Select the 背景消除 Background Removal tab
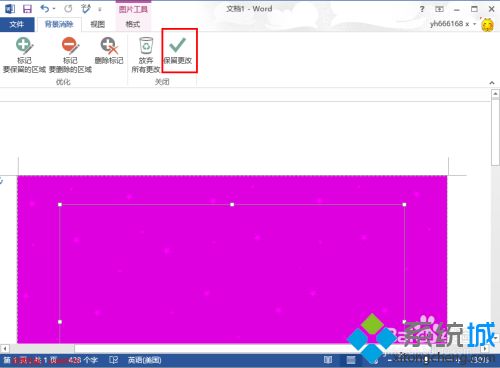 59,24
